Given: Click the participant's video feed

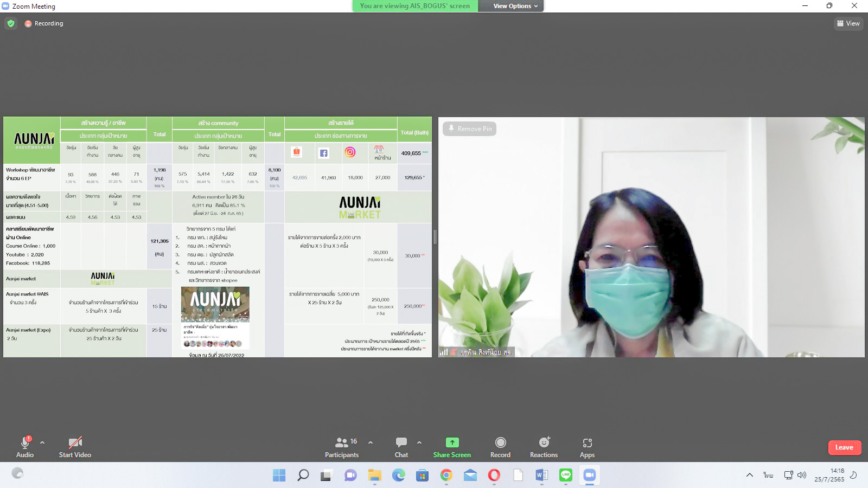Looking at the screenshot, I should (x=652, y=237).
